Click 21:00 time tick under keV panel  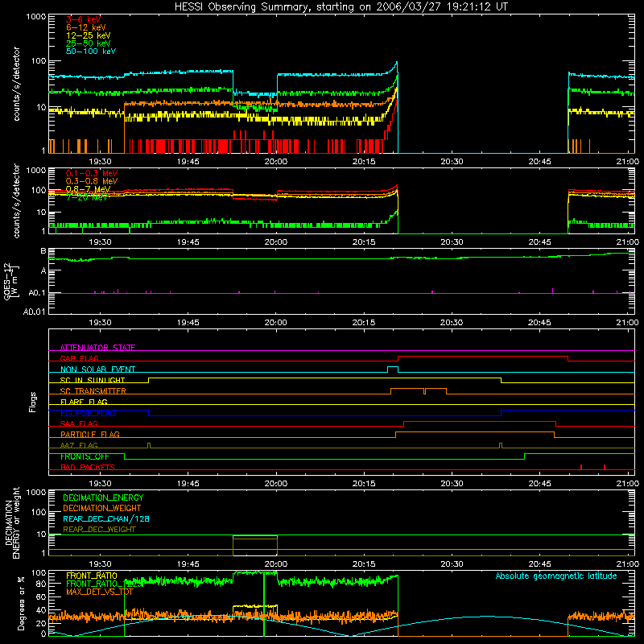click(628, 162)
